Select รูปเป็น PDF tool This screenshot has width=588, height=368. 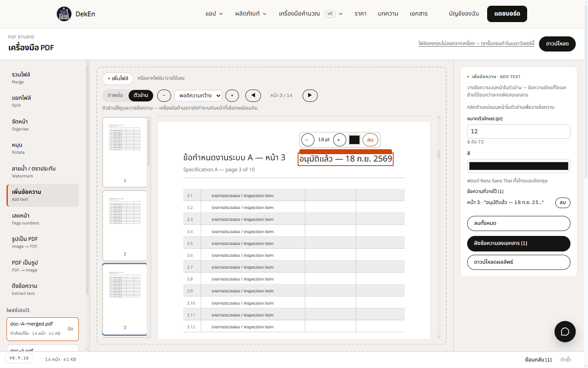[43, 242]
